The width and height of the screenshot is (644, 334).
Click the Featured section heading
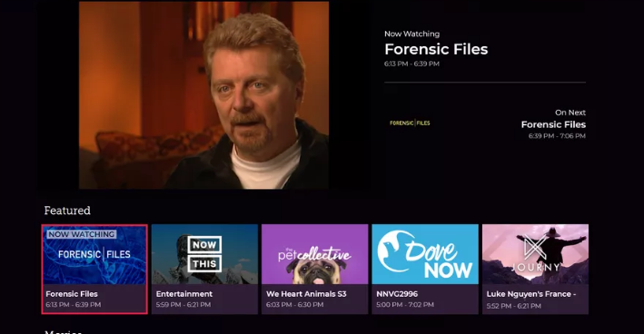tap(67, 211)
